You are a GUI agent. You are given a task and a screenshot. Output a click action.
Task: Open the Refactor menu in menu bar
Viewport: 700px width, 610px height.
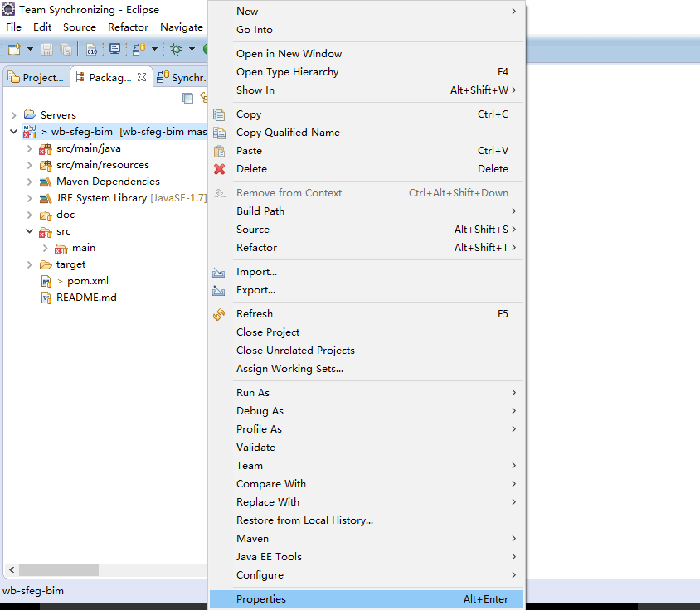click(128, 27)
